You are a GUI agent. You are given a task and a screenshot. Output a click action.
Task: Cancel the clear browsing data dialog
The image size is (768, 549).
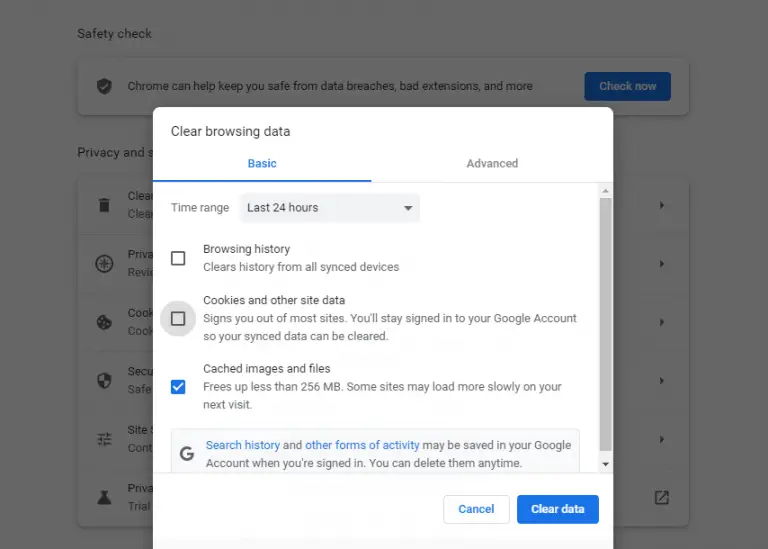tap(476, 509)
